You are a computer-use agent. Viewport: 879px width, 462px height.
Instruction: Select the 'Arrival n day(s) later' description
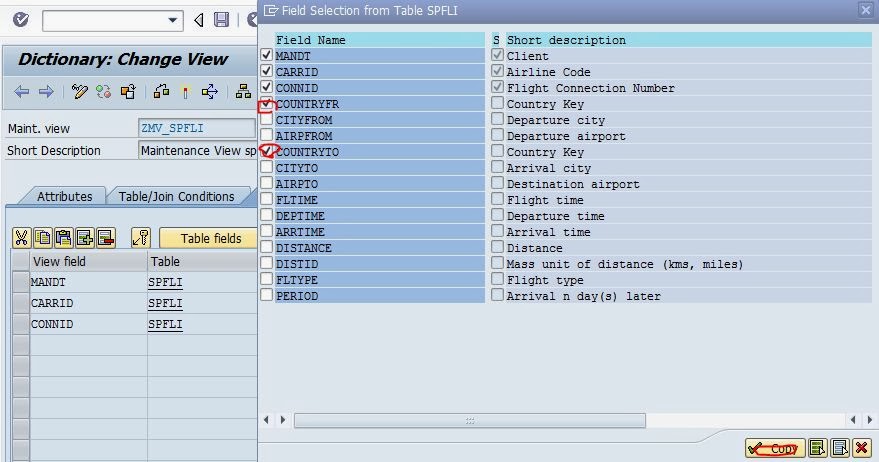584,296
